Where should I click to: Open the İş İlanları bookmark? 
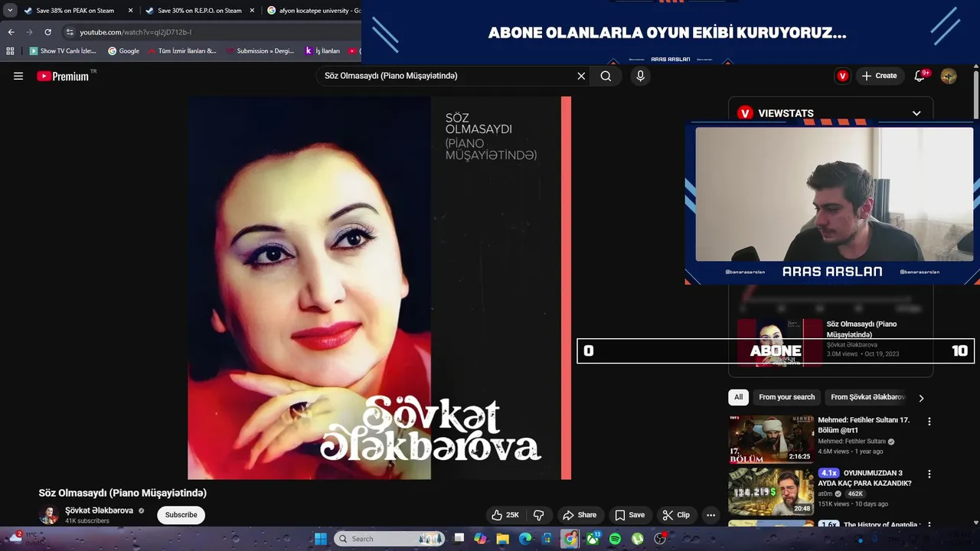pos(322,51)
